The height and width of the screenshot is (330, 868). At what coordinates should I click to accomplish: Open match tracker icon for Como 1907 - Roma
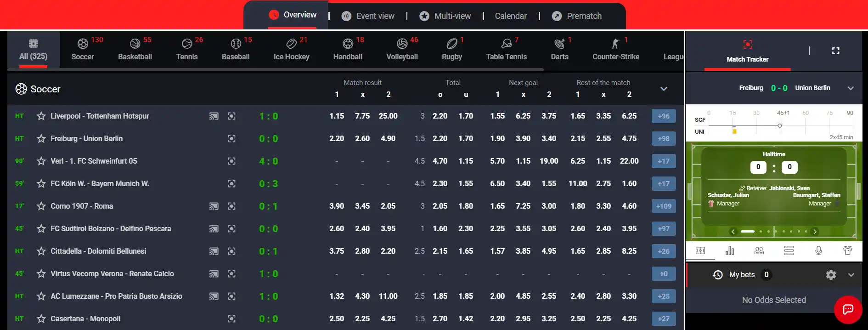231,206
